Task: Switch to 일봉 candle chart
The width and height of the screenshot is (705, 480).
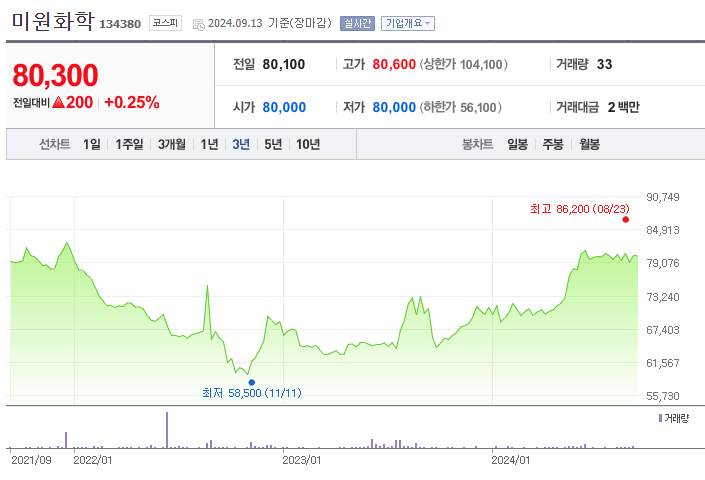Action: pyautogui.click(x=518, y=144)
